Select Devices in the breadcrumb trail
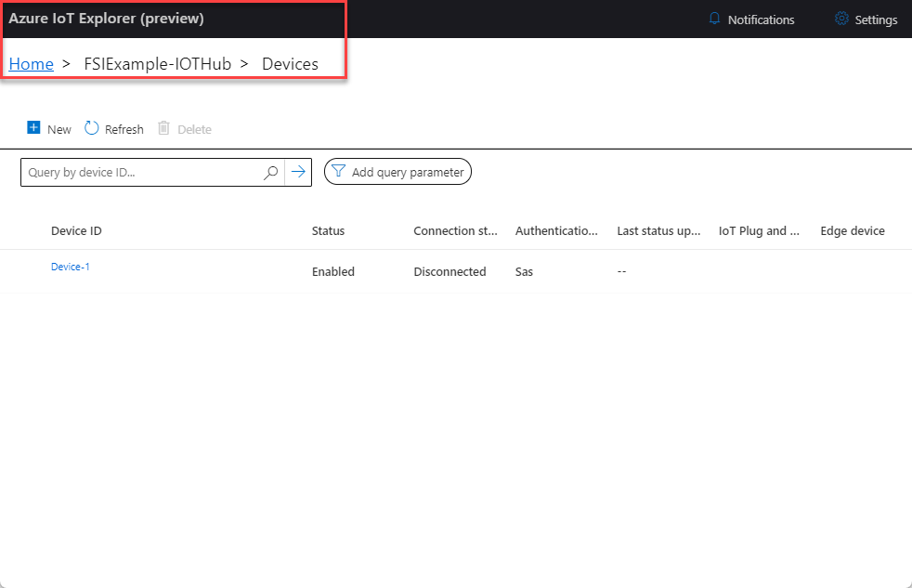Screen dimensions: 912x588 click(290, 63)
